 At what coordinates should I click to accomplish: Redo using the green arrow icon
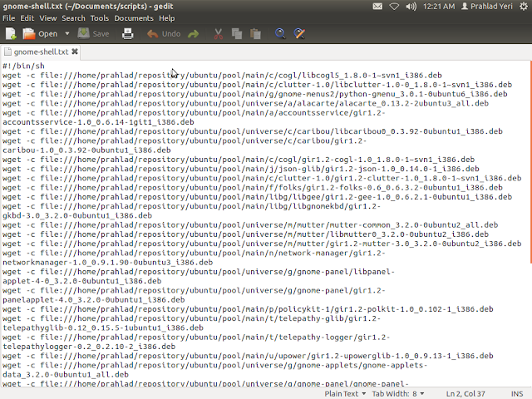coord(194,33)
